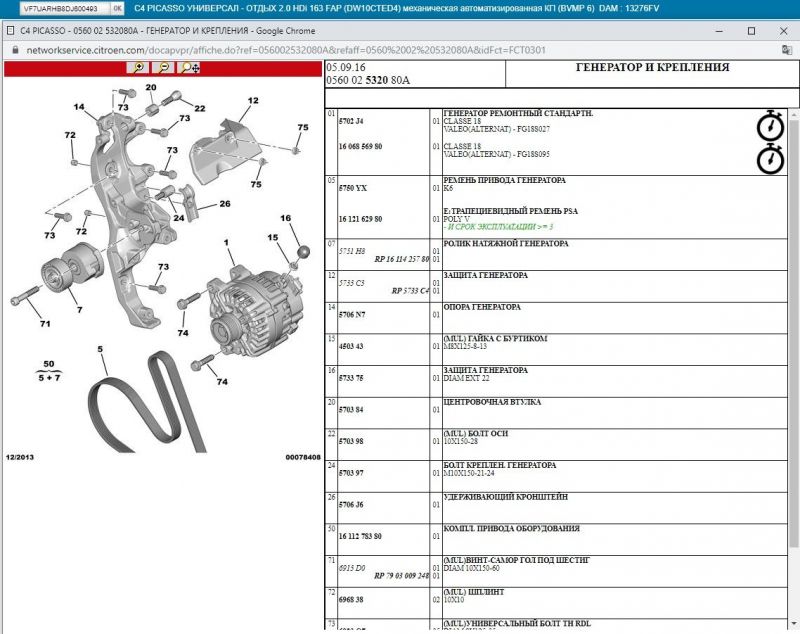Click the zoom-and-pan magnifier icon
Image resolution: width=800 pixels, height=634 pixels.
tap(189, 68)
